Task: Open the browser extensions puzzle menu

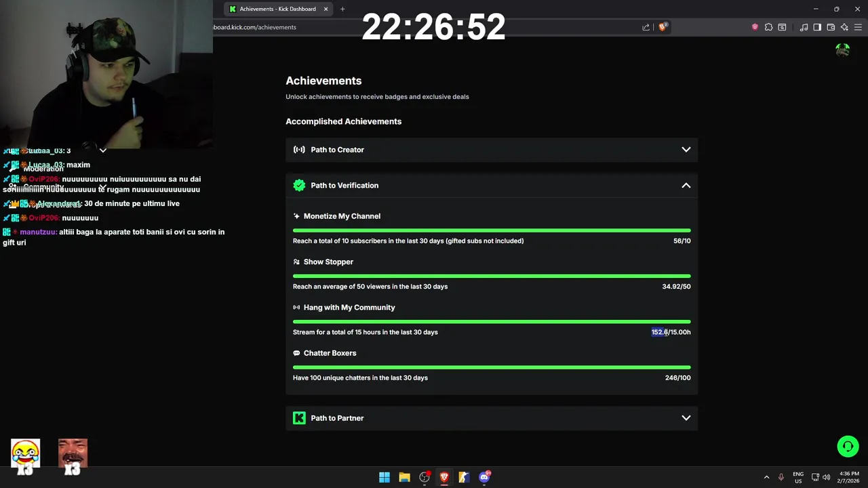Action: 768,27
